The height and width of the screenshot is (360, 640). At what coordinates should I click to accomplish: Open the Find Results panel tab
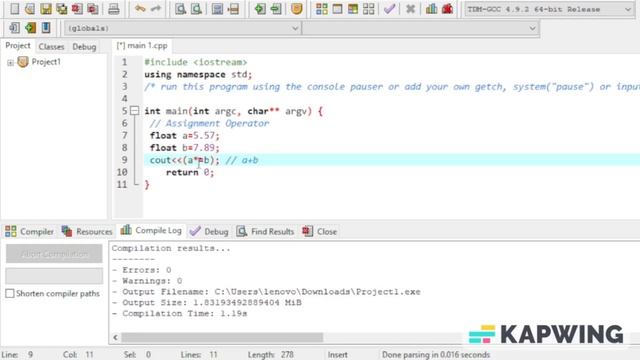coord(265,231)
